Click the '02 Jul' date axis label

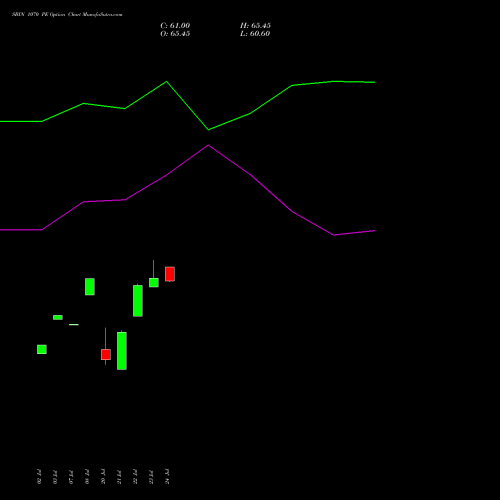tap(39, 477)
